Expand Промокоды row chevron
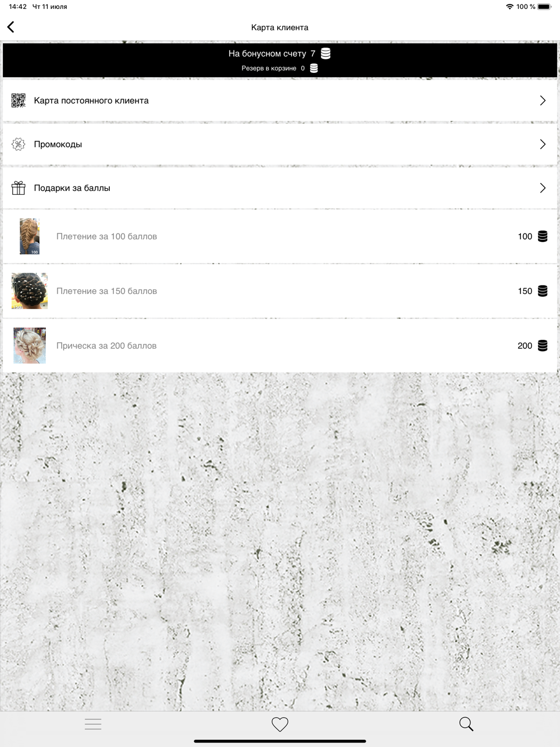 (x=543, y=144)
